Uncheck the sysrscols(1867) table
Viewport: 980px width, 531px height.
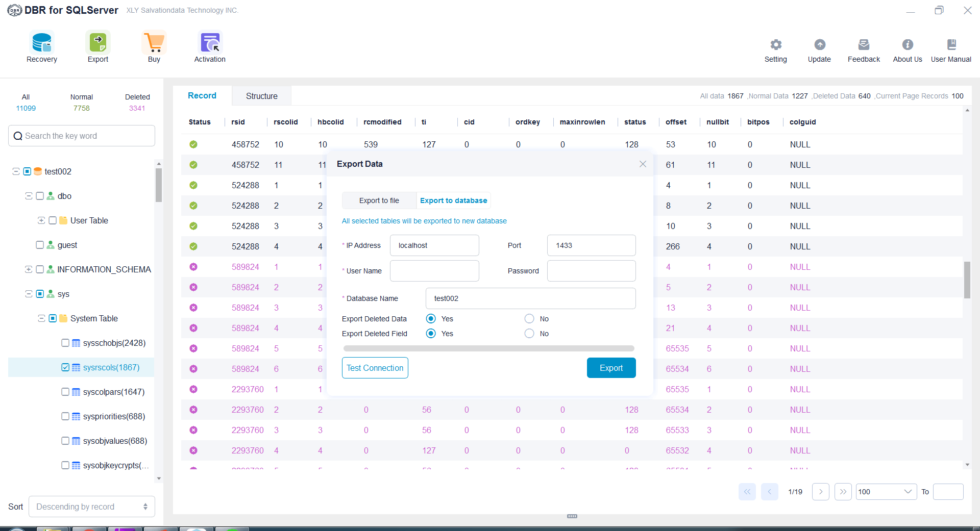tap(65, 367)
